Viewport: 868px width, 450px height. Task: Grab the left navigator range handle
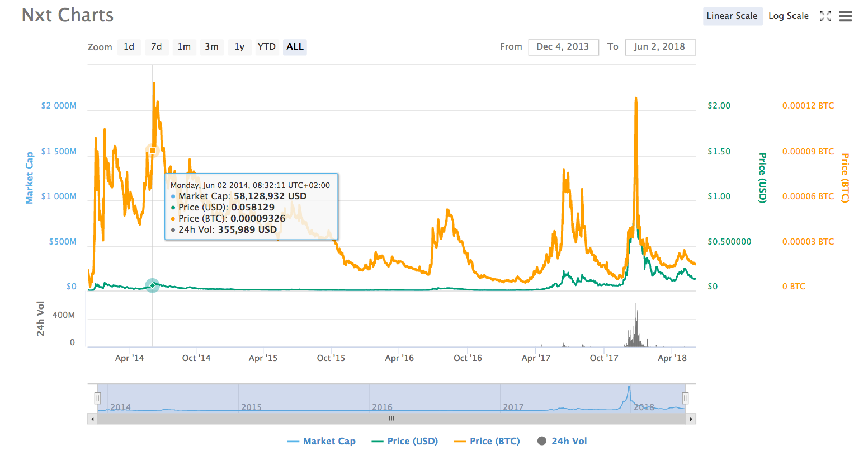click(x=98, y=398)
